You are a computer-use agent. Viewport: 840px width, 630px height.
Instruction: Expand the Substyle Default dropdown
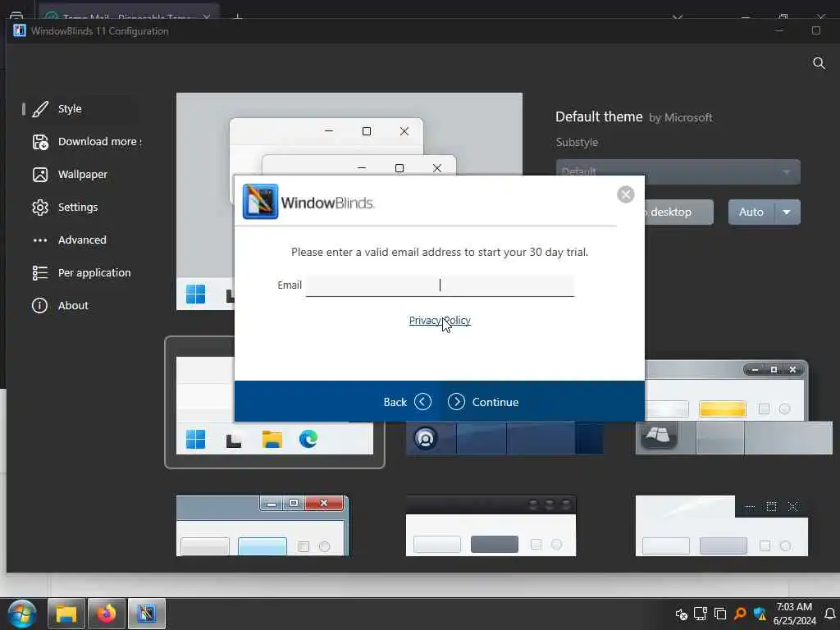click(x=678, y=171)
